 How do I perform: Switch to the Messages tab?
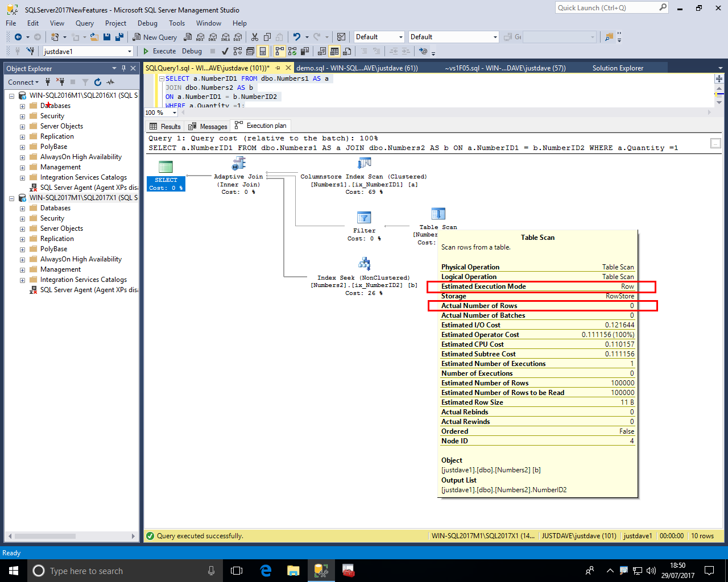point(208,126)
